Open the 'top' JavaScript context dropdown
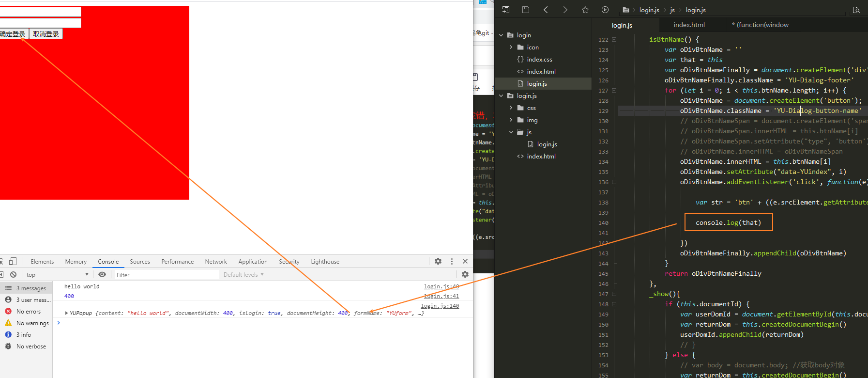This screenshot has height=378, width=868. point(57,274)
